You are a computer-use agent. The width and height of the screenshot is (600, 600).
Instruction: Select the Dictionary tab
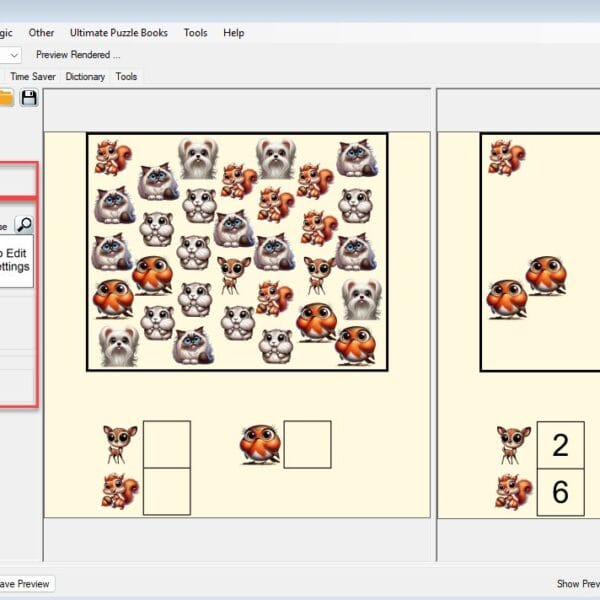[87, 76]
